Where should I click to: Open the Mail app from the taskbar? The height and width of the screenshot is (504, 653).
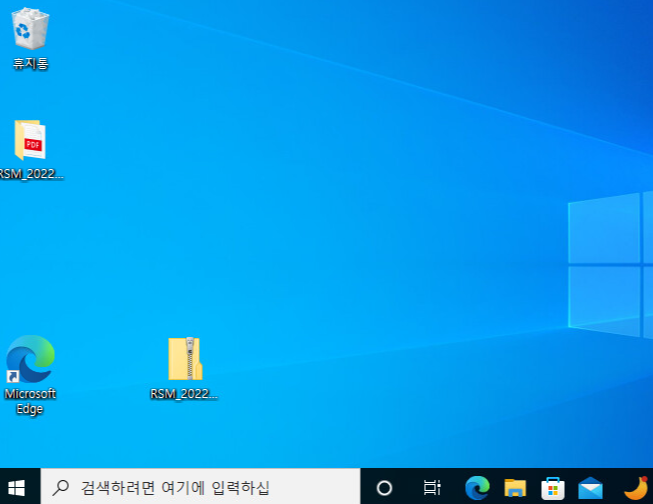coord(590,488)
